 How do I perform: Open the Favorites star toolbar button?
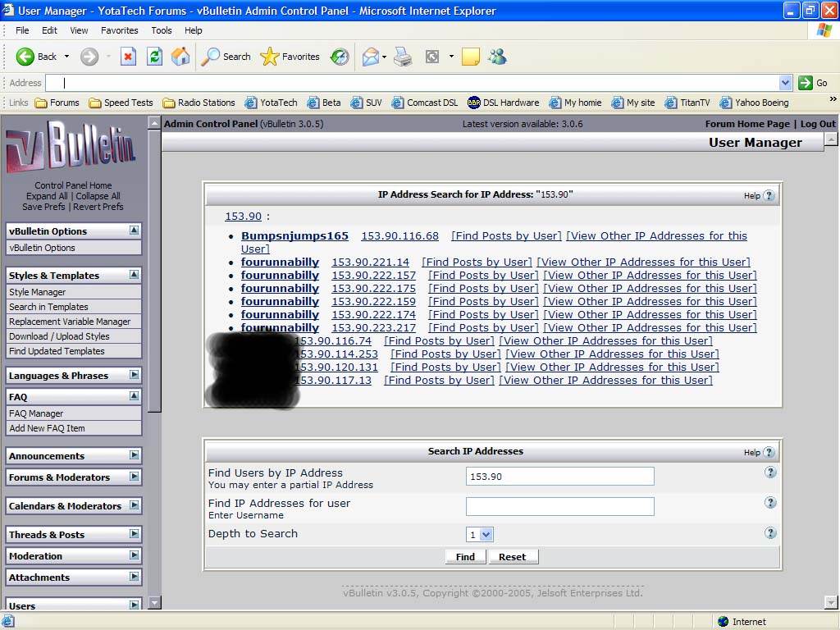click(x=290, y=57)
